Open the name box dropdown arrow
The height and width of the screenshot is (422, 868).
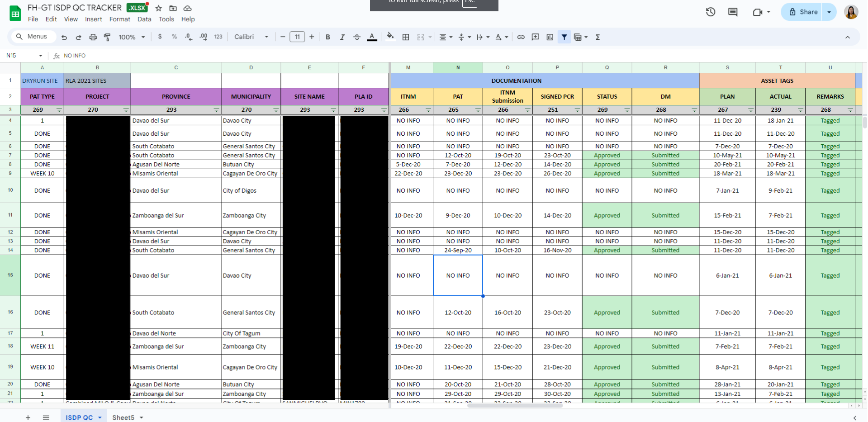[x=41, y=56]
